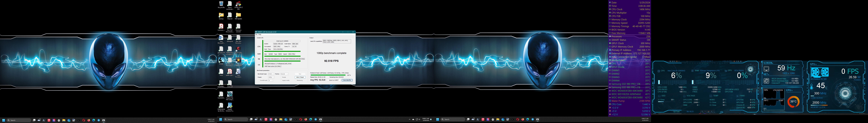
Task: Open the notification bell on the middle taskbar
Action: coord(431,119)
